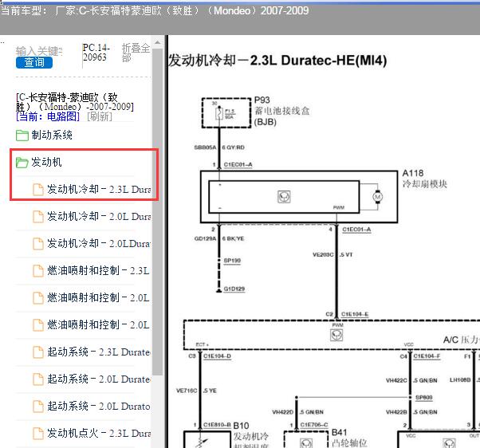Click the 当前：电路图 link
Viewport: 480px width, 448px height.
pyautogui.click(x=48, y=116)
